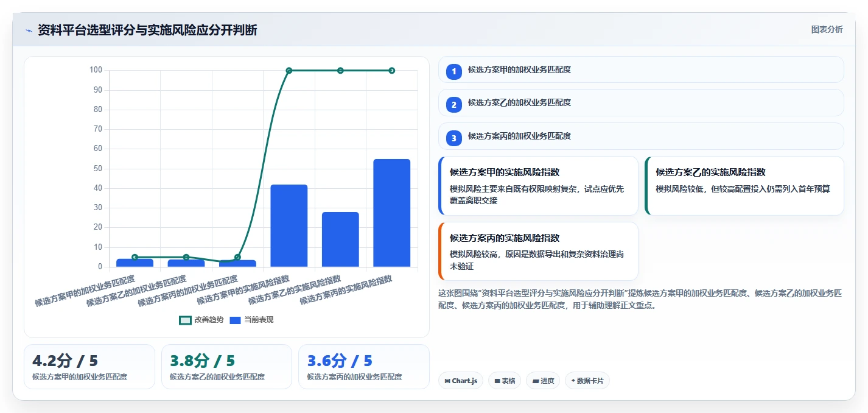This screenshot has height=413, width=868.
Task: Click the bar for 候选方案丙的加权业务匹配度
Action: point(237,263)
